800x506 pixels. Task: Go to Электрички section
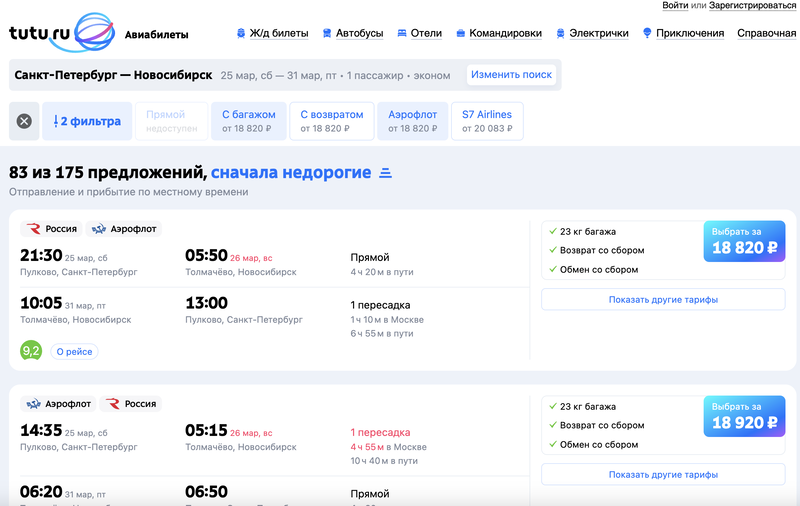click(x=598, y=34)
